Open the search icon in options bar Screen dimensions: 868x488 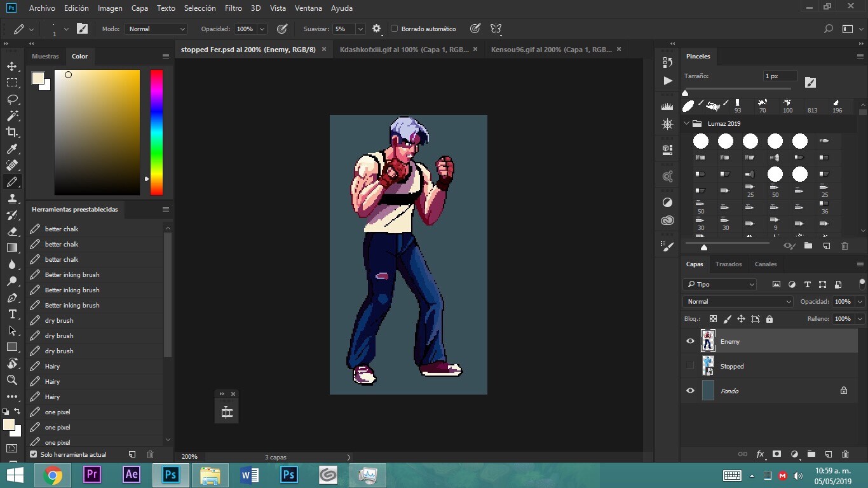829,29
